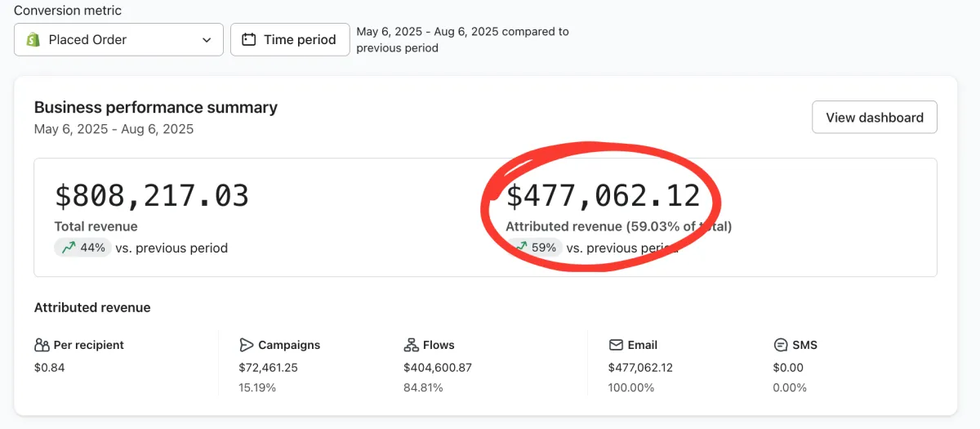Open the Placed Order conversion metric dropdown
The image size is (980, 429).
pos(118,39)
